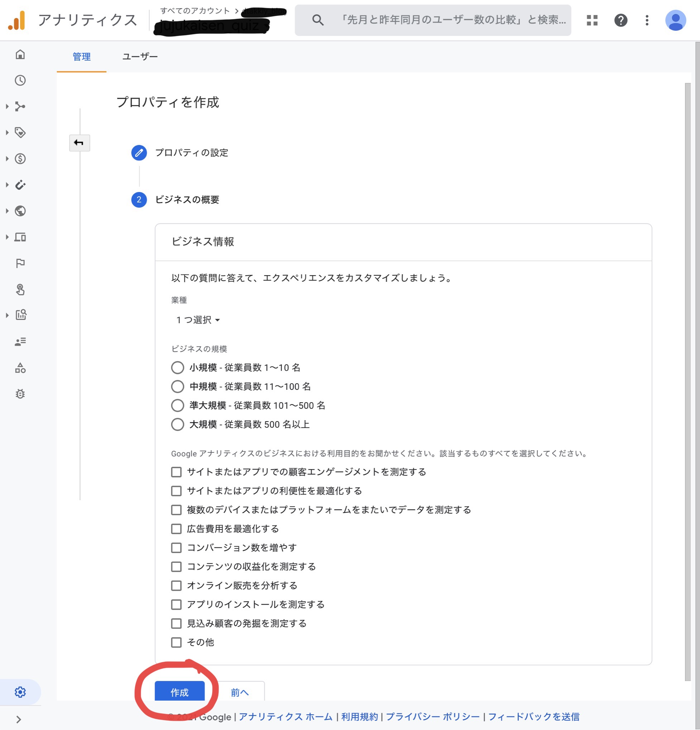
Task: Open the 業種 1つ選択 dropdown
Action: (x=198, y=320)
